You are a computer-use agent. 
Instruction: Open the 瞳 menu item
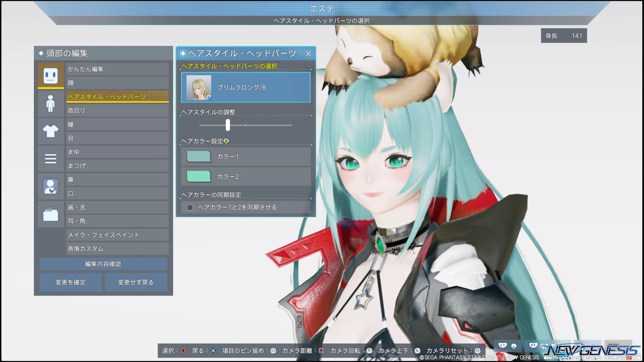[x=118, y=124]
